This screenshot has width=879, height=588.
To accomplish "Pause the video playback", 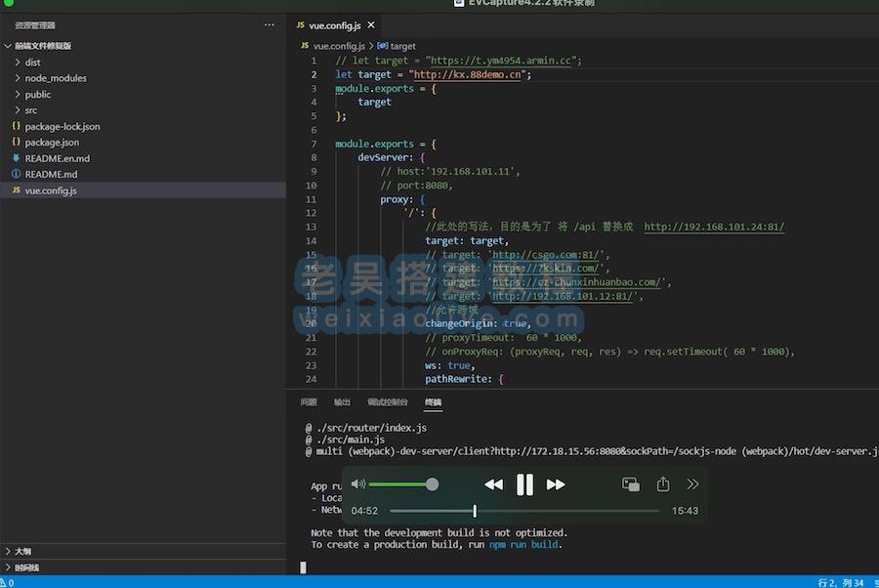I will click(524, 484).
